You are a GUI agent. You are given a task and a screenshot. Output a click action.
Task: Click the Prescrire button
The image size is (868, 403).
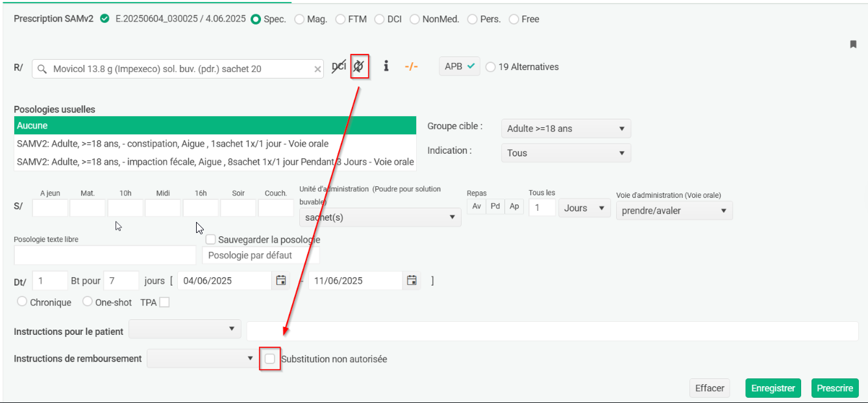coord(835,388)
